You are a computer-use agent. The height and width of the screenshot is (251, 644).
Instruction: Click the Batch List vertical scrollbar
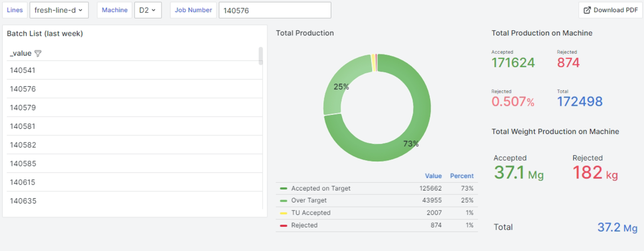point(261,56)
